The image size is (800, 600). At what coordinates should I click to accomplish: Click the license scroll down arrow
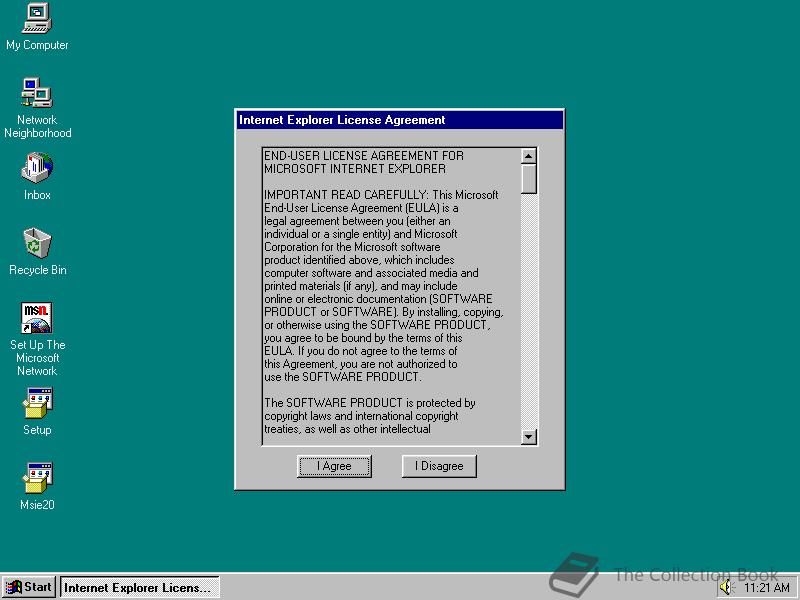point(529,437)
